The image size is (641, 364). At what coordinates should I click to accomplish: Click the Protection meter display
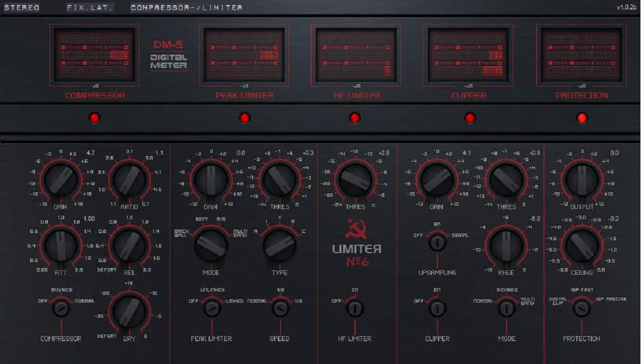[x=581, y=55]
